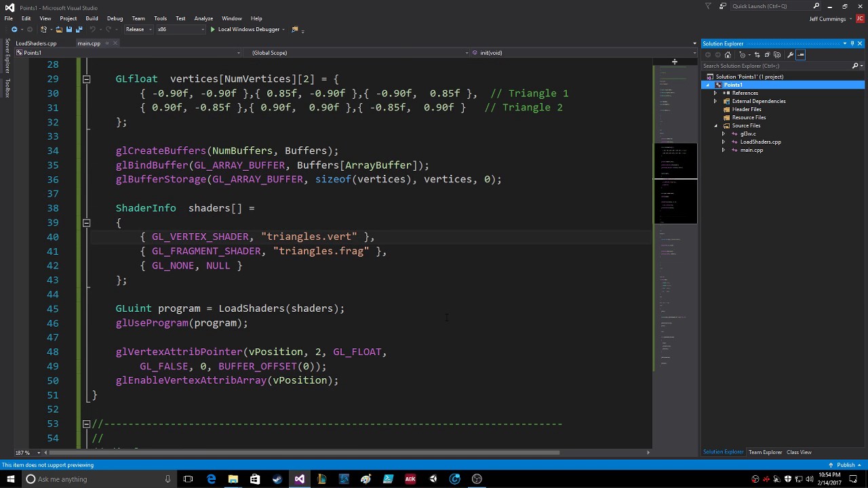
Task: Click Sync with Active Document icon
Action: (x=757, y=55)
